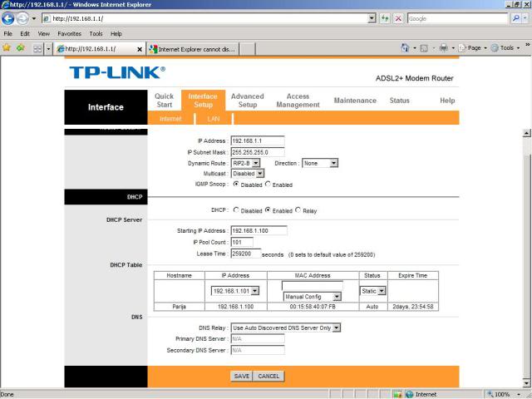The height and width of the screenshot is (399, 532).
Task: Open Favorites Center star icon
Action: click(x=7, y=48)
